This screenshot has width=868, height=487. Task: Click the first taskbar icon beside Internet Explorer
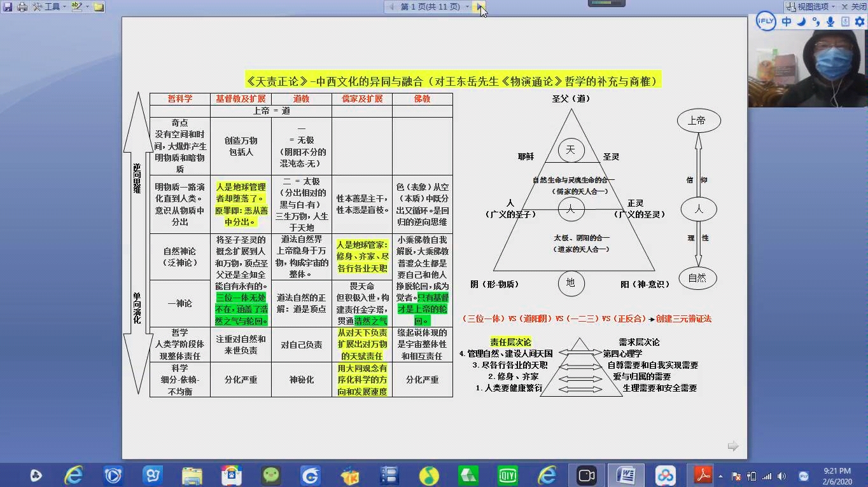click(x=36, y=475)
